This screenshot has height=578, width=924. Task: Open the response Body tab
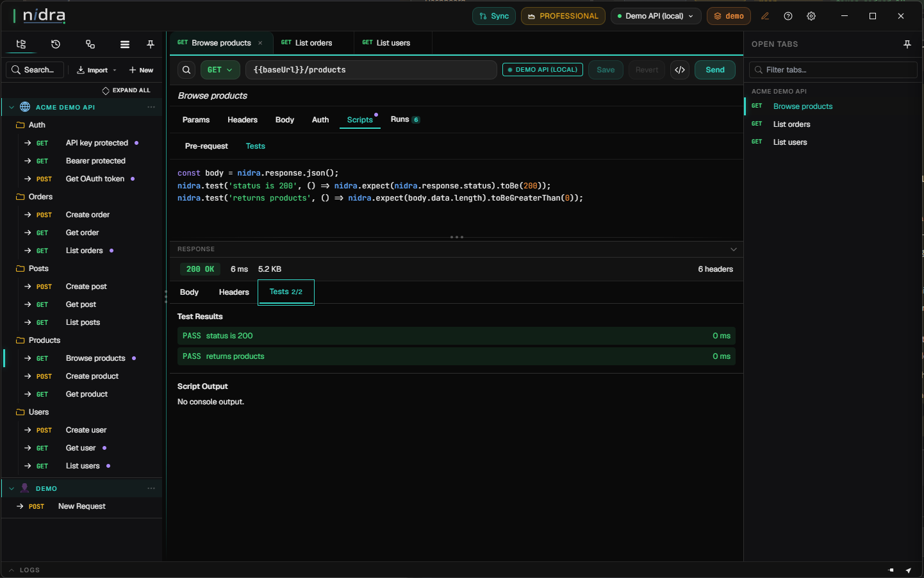click(189, 292)
